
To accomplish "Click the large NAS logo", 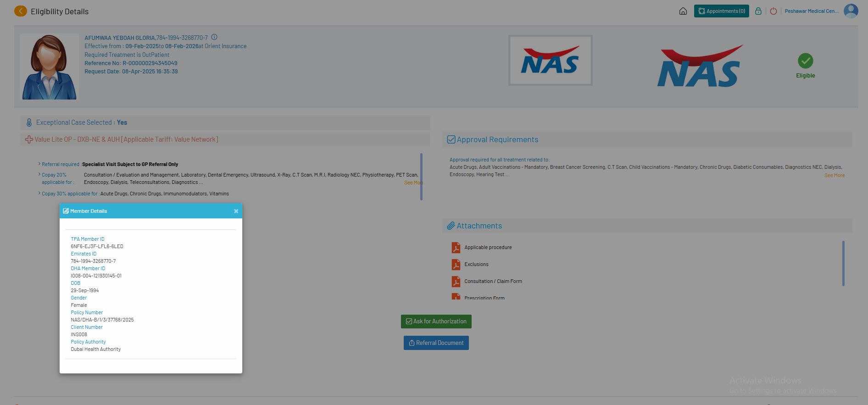I will coord(700,66).
